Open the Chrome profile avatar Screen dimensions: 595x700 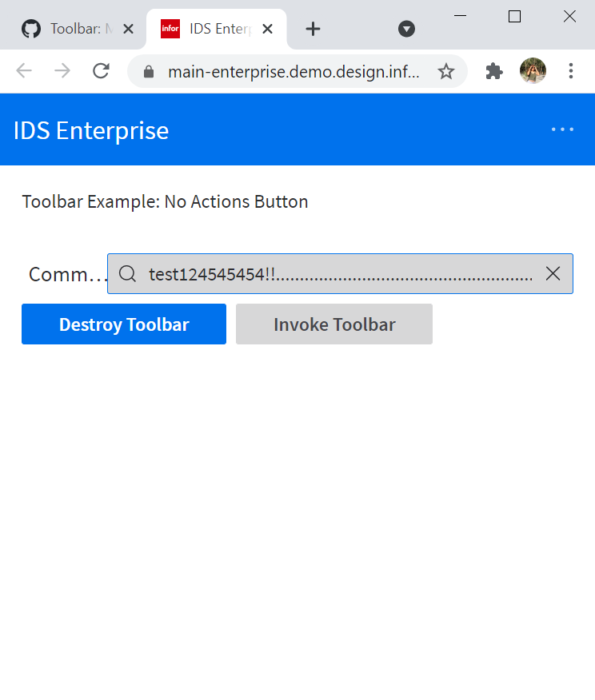click(x=533, y=71)
